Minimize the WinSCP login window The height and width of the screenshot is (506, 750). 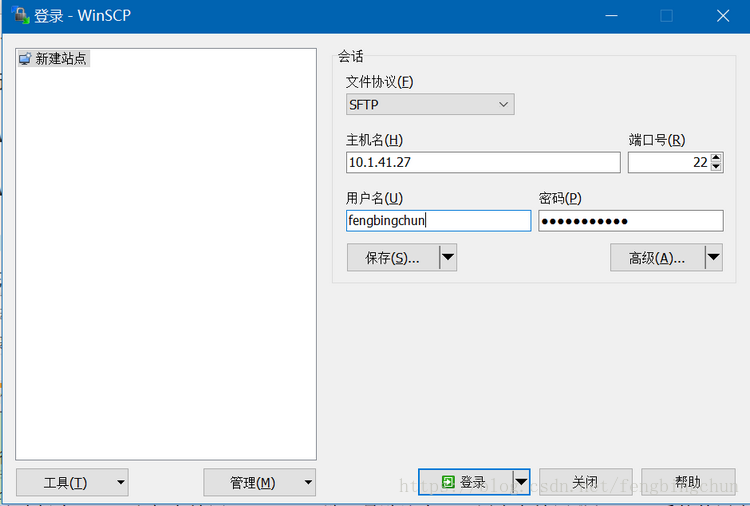click(611, 16)
